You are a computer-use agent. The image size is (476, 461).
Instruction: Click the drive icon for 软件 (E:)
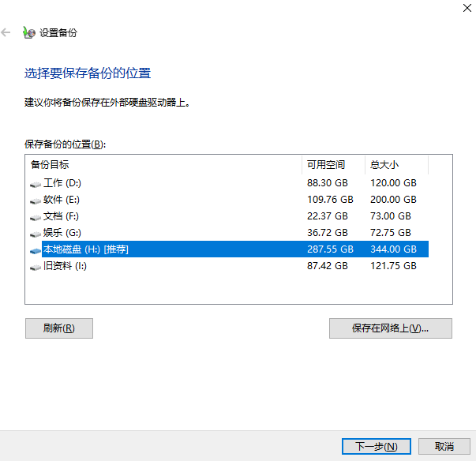(x=36, y=201)
